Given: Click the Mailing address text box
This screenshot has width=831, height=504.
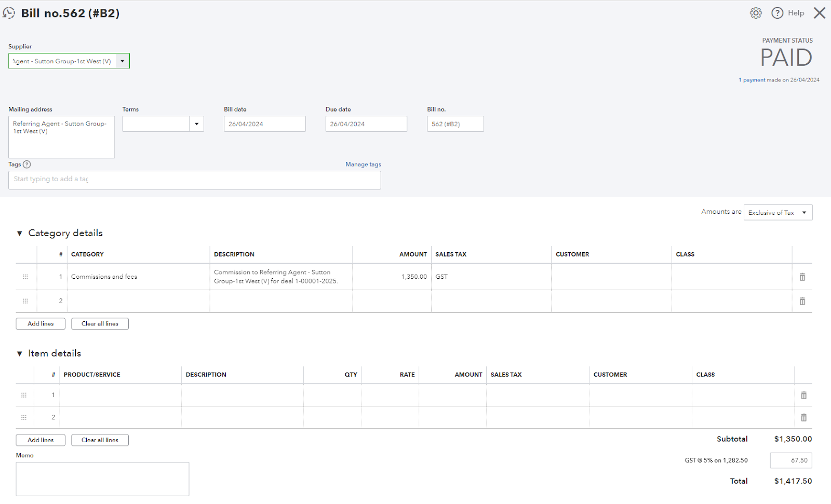Looking at the screenshot, I should [61, 137].
